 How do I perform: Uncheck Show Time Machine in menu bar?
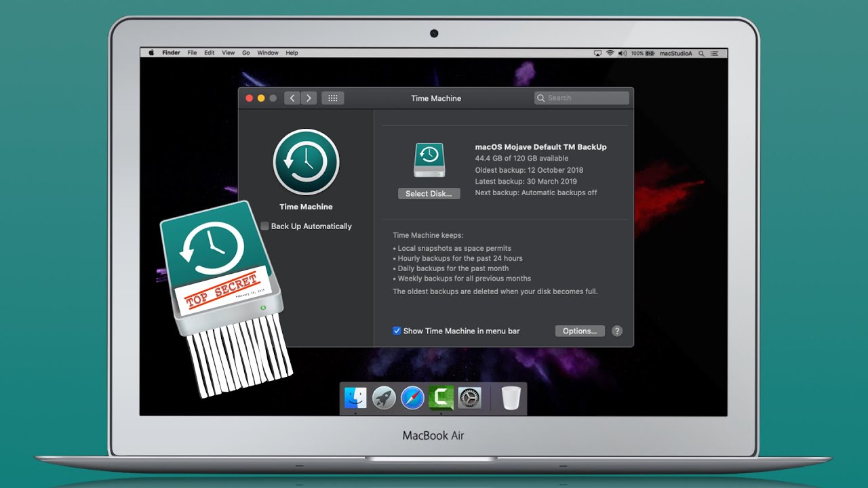(397, 331)
